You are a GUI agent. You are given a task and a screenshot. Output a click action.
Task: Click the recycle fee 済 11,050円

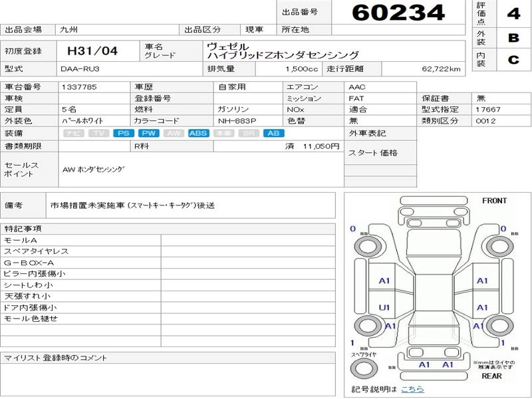pos(312,146)
